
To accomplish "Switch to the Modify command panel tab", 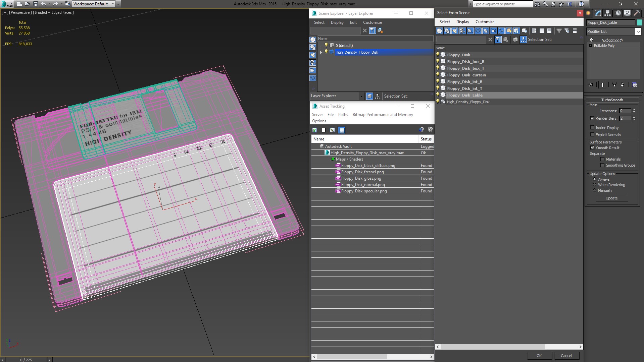I will coord(598,13).
